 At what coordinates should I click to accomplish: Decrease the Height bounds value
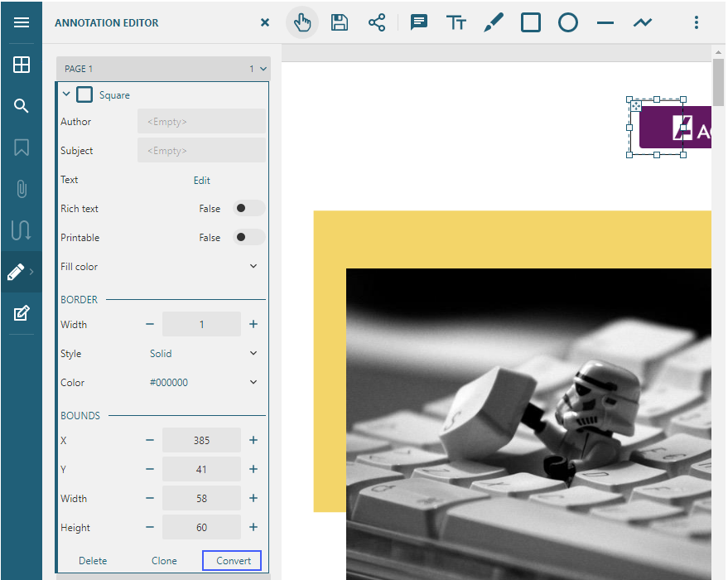(150, 527)
